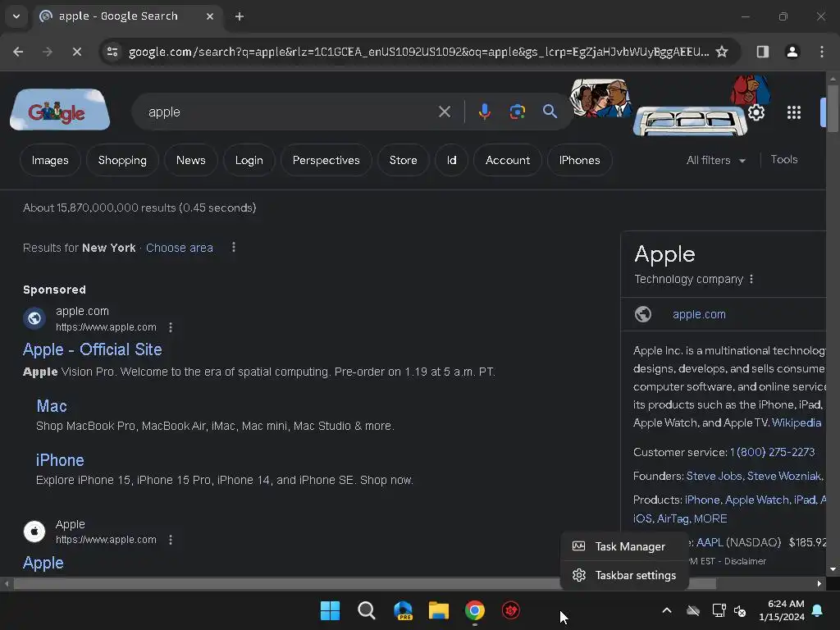Search by image with Google Lens
This screenshot has width=840, height=630.
[518, 112]
